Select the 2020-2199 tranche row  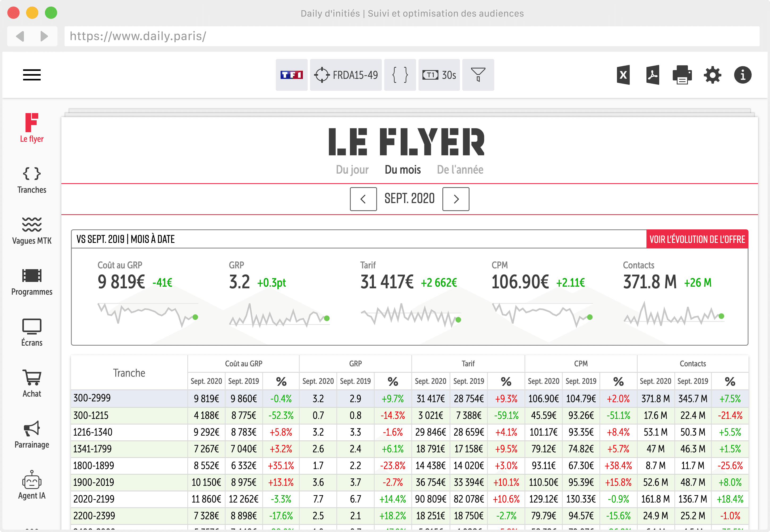[x=410, y=499]
